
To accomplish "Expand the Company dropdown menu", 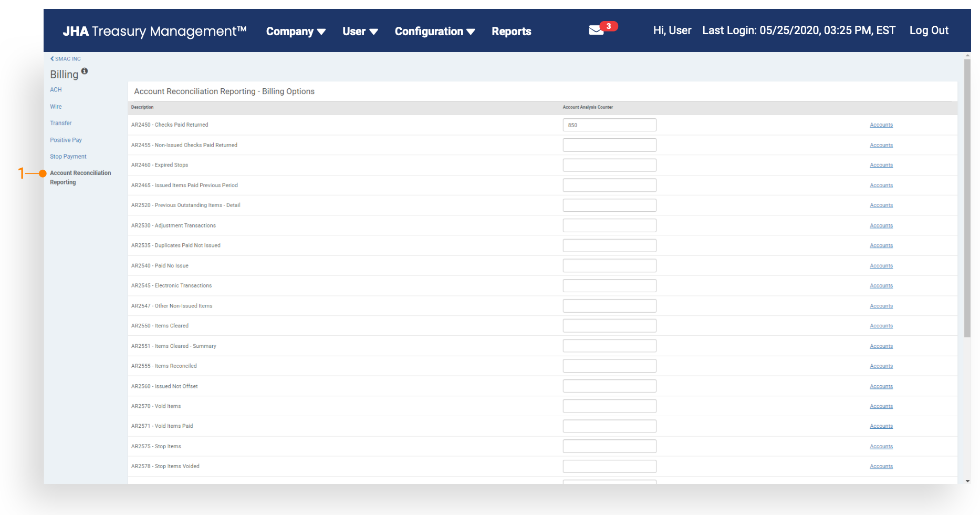I will click(296, 32).
